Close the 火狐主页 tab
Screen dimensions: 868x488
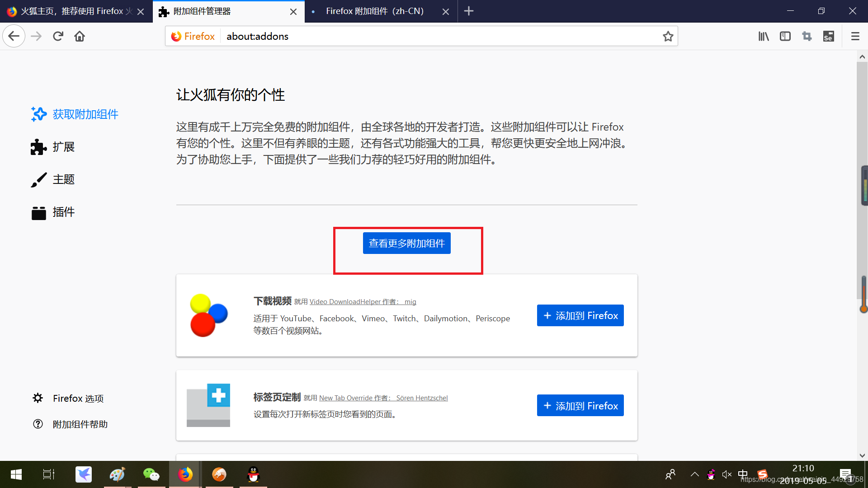point(141,12)
